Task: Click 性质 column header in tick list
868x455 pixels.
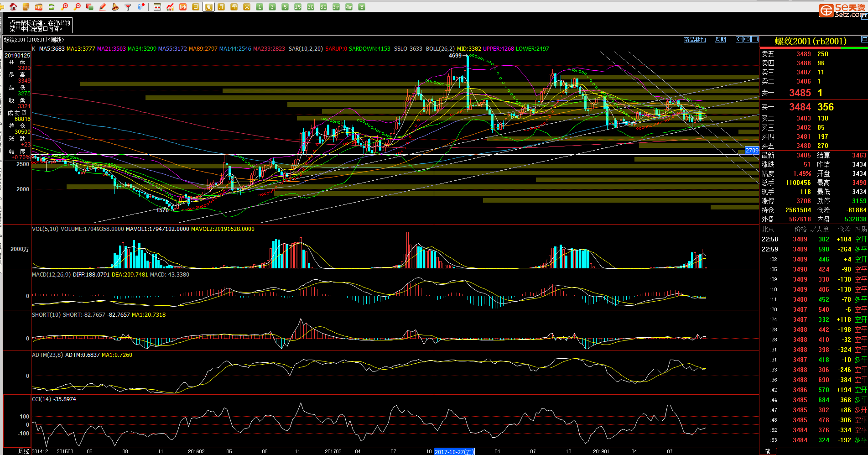Action: pos(861,229)
